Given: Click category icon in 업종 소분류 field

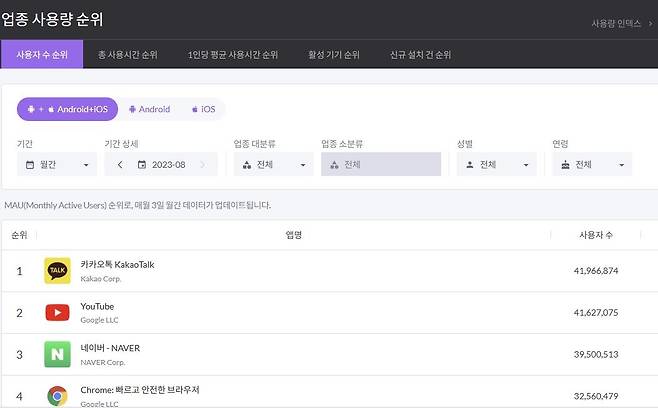Looking at the screenshot, I should pyautogui.click(x=334, y=165).
